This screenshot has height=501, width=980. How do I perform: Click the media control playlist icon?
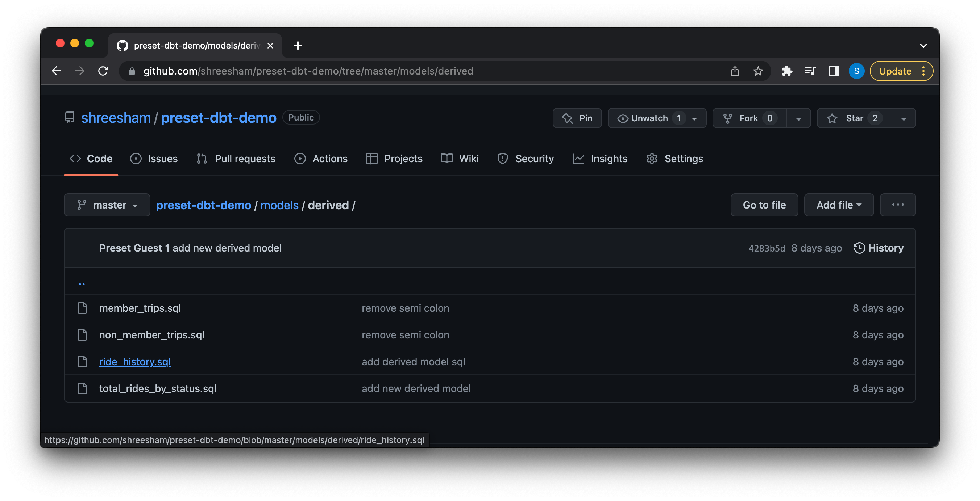pyautogui.click(x=810, y=71)
